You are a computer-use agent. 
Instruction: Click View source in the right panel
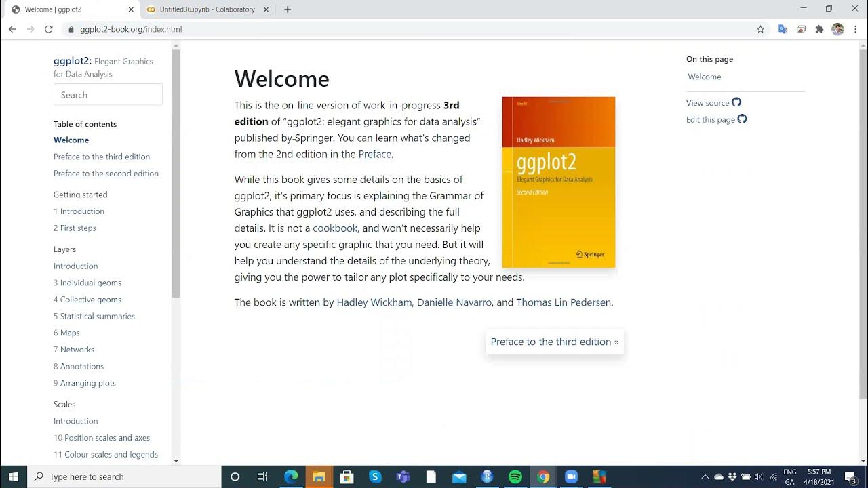point(707,103)
